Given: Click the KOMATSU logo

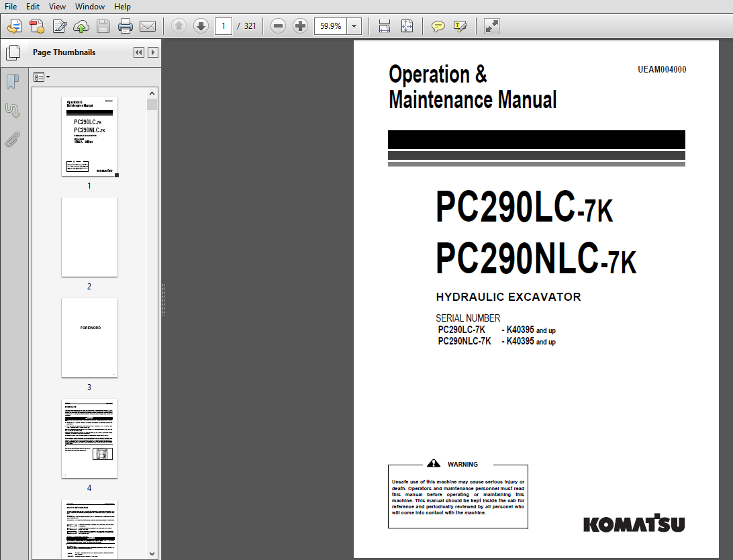Looking at the screenshot, I should coord(634,524).
